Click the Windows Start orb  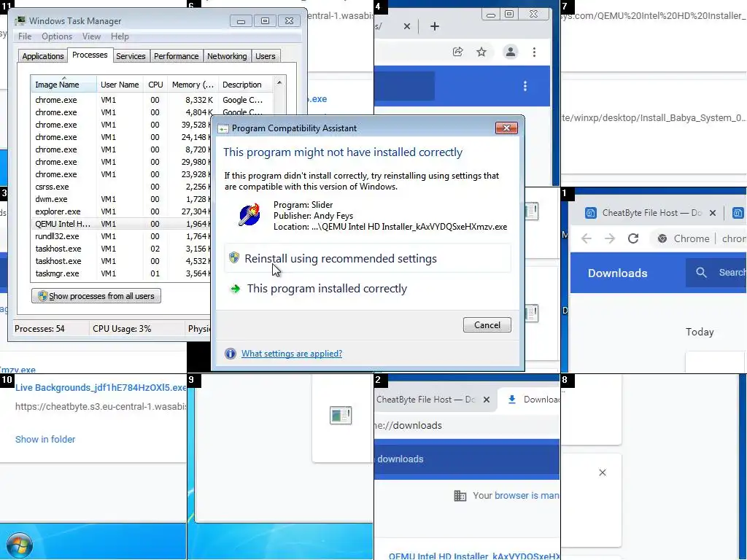pos(20,545)
